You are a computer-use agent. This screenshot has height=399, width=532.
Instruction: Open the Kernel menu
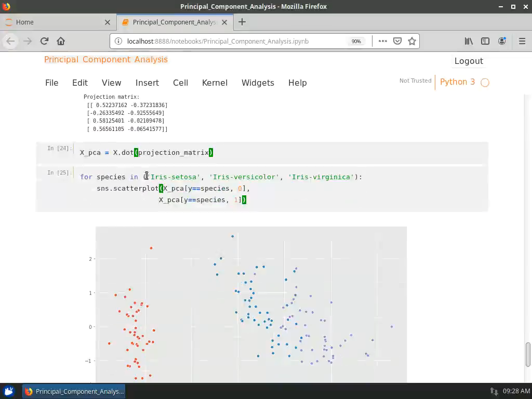pyautogui.click(x=215, y=83)
